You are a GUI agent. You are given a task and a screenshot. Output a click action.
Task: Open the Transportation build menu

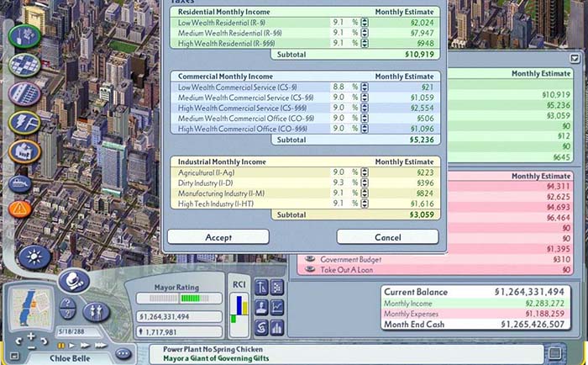pos(23,93)
